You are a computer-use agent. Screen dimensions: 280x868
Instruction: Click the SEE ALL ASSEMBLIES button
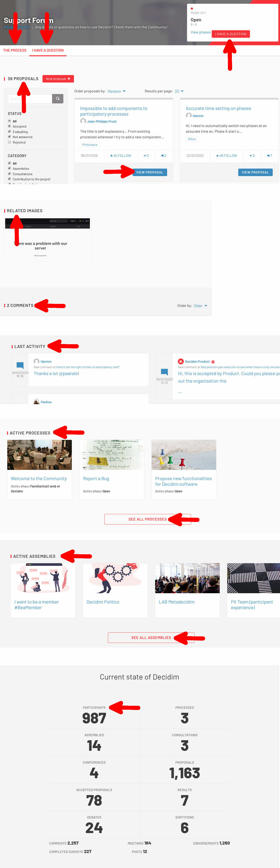point(151,638)
